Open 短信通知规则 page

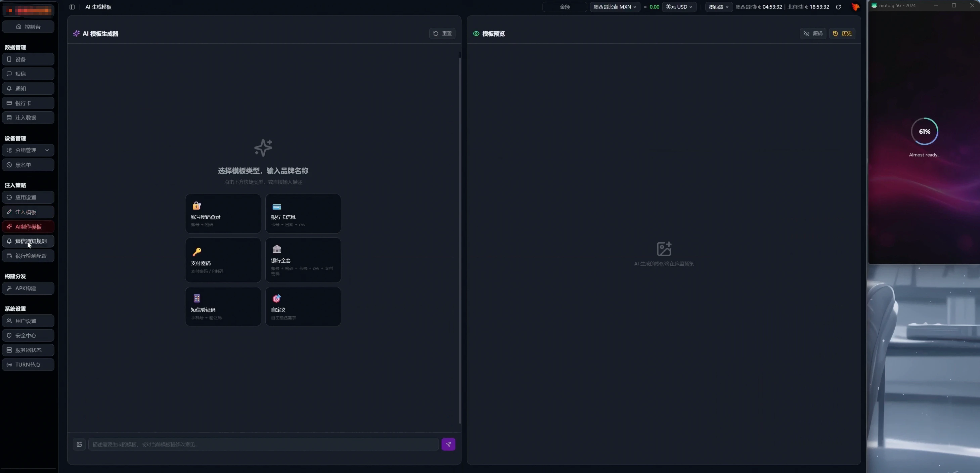pos(28,241)
